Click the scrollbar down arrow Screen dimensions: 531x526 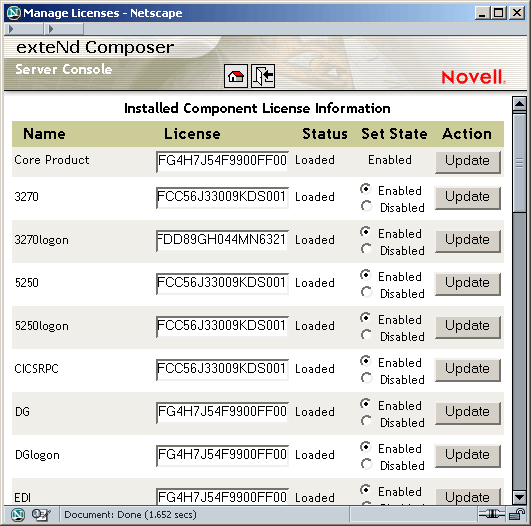(519, 498)
